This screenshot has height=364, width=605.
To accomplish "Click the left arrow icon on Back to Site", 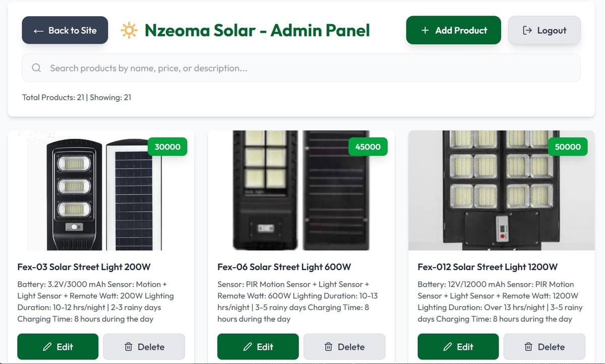I will click(x=38, y=30).
